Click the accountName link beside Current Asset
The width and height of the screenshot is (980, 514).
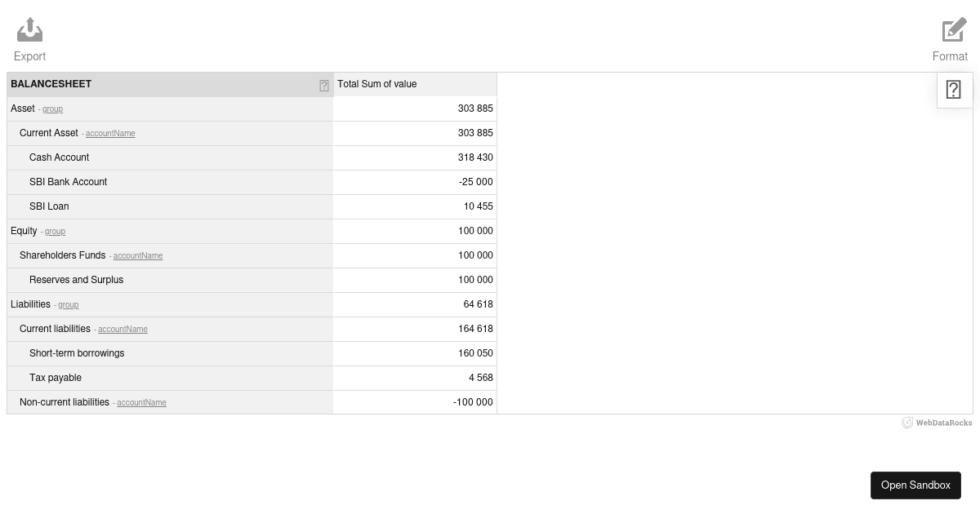pos(110,134)
